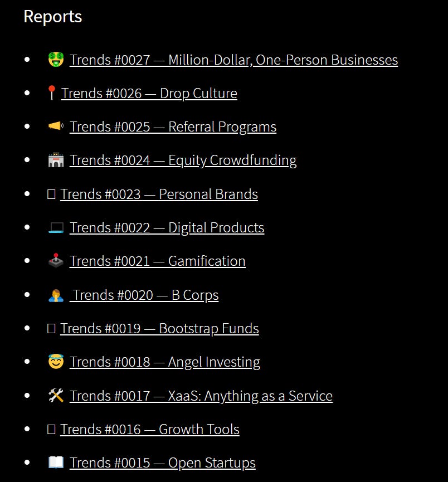This screenshot has width=448, height=482.
Task: Click the megaphone emoji next to Referral Programs
Action: [56, 126]
